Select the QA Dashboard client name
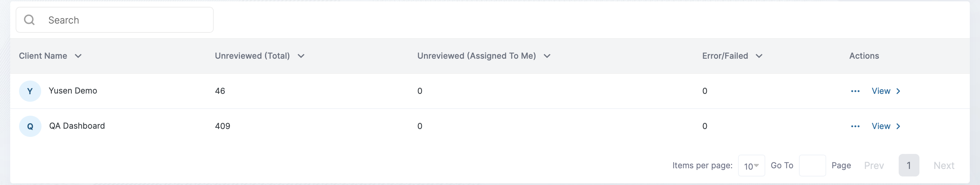This screenshot has height=185, width=980. (77, 126)
